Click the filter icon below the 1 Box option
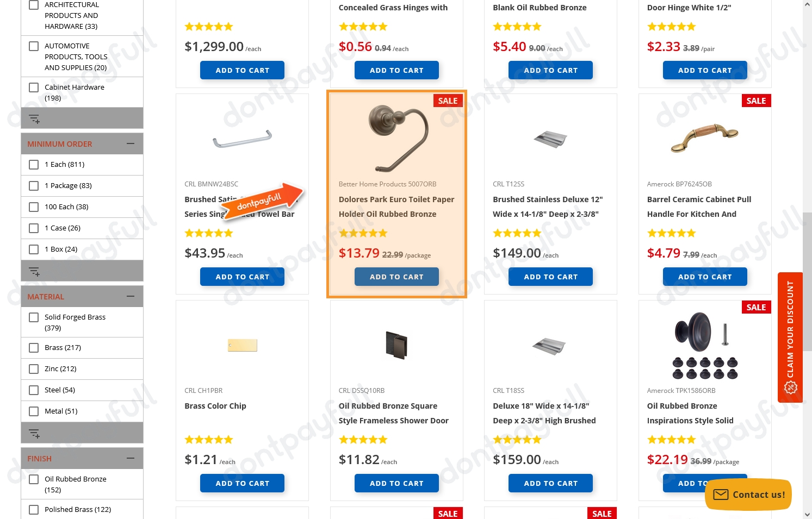 click(34, 271)
